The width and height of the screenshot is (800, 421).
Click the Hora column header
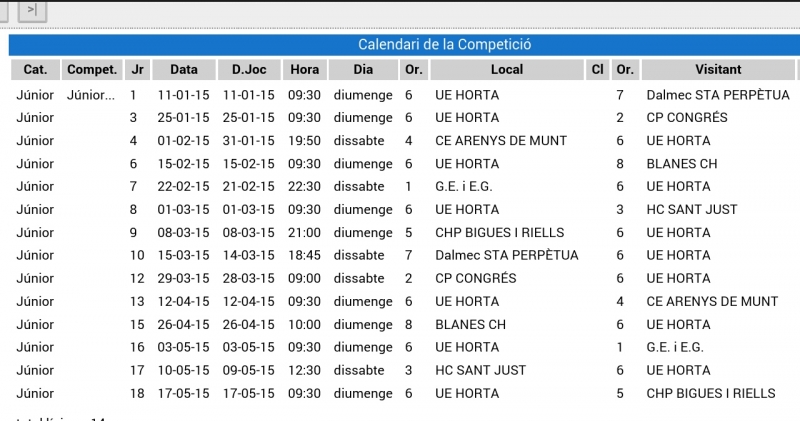pos(304,70)
